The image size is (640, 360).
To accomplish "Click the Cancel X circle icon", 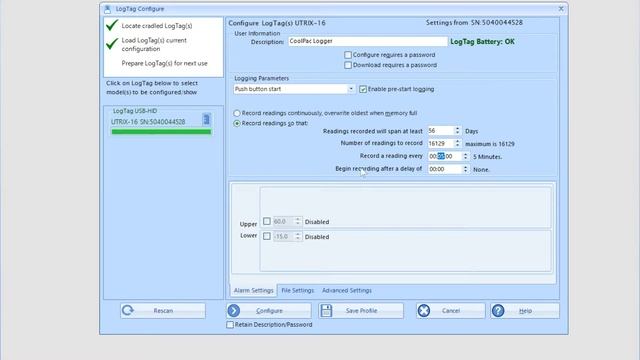I will pos(424,311).
